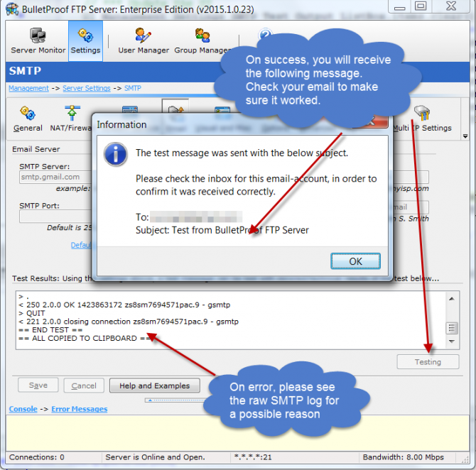Click the test results scrollbar up arrow
This screenshot has height=470, width=476.
coord(452,299)
